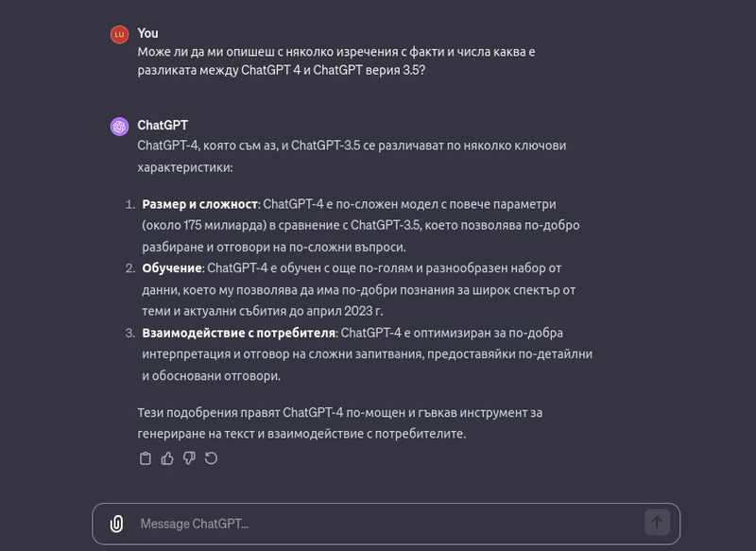The height and width of the screenshot is (551, 756).
Task: Regenerate the ChatGPT response
Action: pyautogui.click(x=211, y=458)
